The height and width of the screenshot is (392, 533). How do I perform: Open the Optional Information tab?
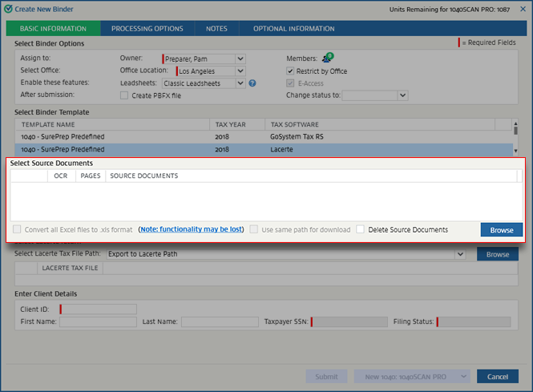(293, 29)
